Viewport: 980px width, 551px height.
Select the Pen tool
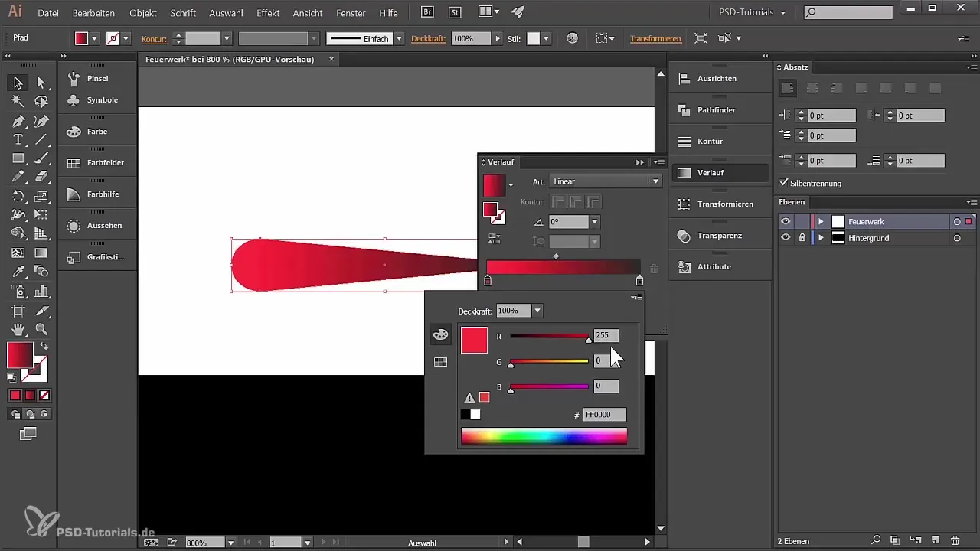click(x=18, y=121)
